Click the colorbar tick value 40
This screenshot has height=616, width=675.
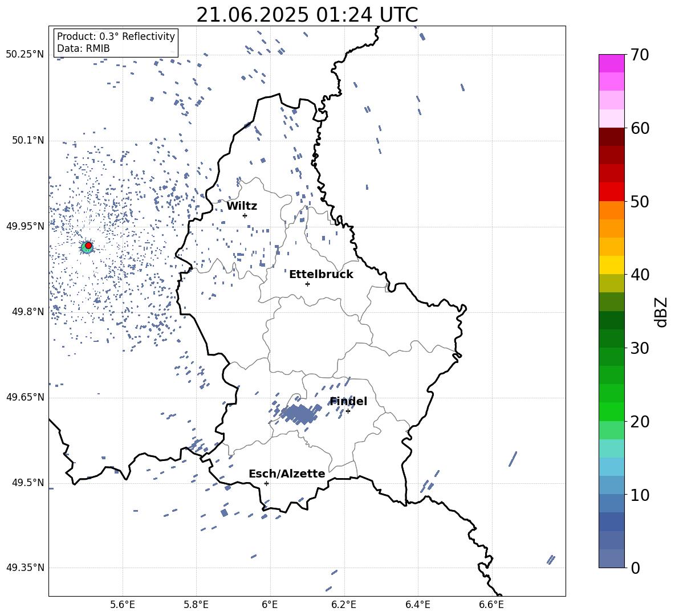click(x=640, y=275)
